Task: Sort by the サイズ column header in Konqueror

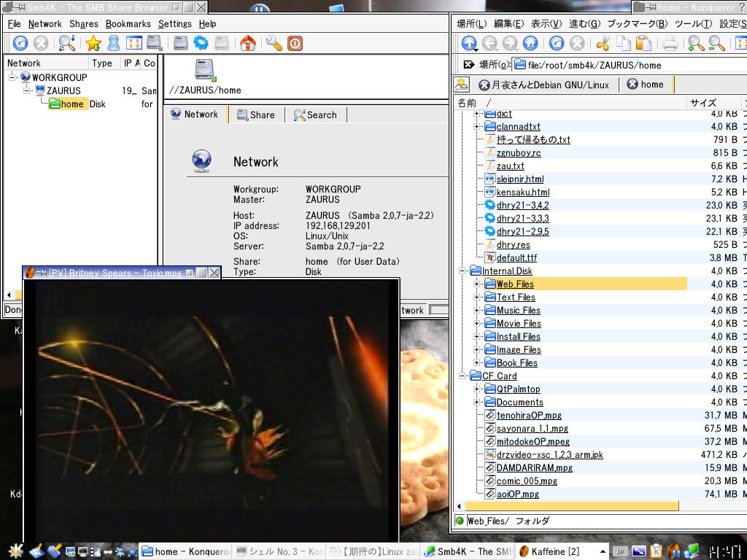Action: point(713,102)
